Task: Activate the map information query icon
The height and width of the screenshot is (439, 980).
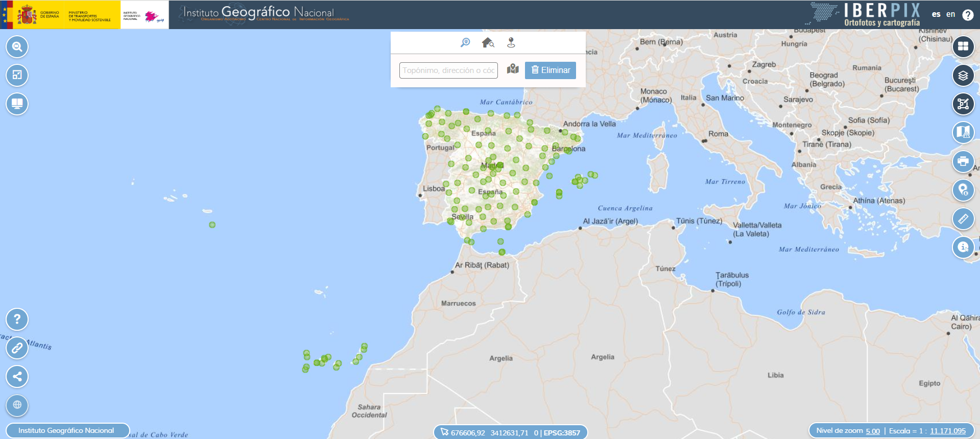Action: tap(963, 248)
